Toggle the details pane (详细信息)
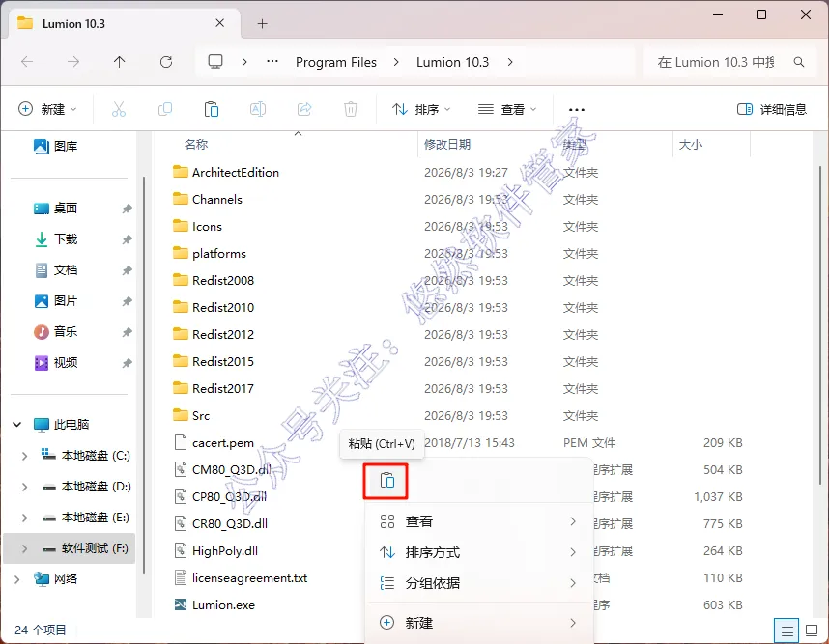This screenshot has height=644, width=829. (771, 109)
